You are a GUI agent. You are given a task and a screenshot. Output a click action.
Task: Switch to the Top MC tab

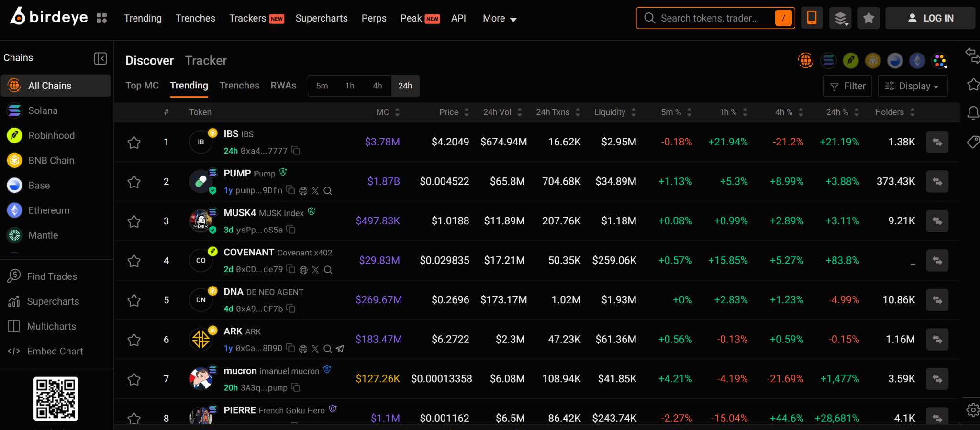click(142, 85)
